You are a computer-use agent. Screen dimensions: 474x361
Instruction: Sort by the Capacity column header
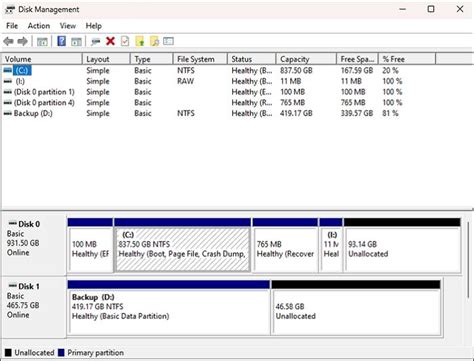click(x=306, y=59)
